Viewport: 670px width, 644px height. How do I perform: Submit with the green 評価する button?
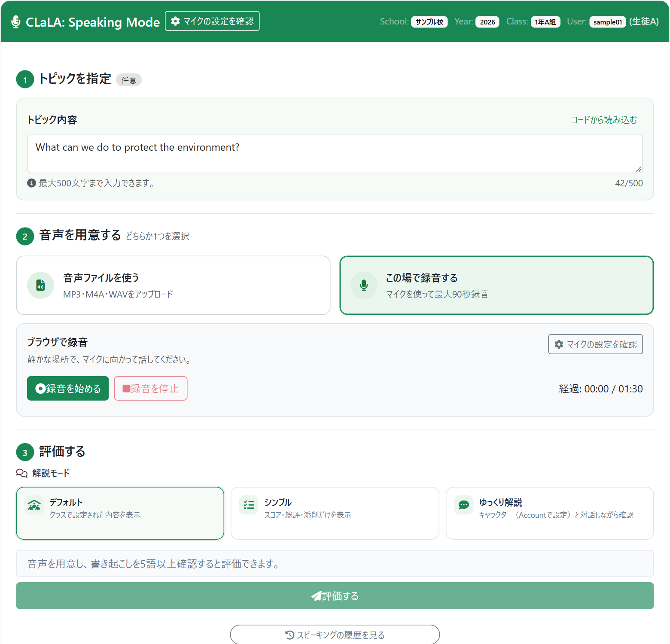pyautogui.click(x=335, y=596)
